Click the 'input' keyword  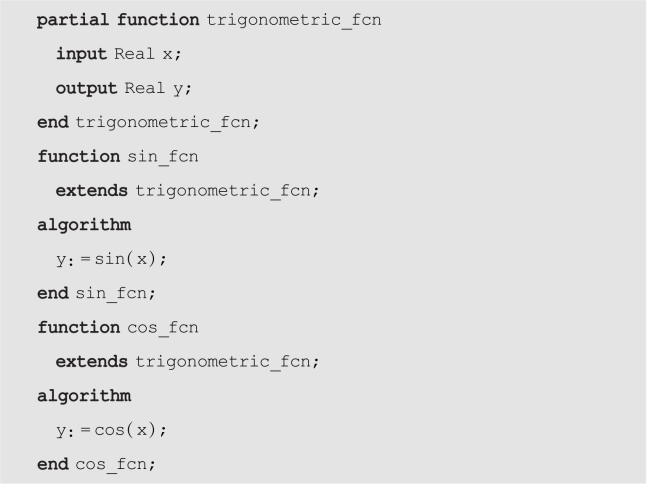(81, 54)
